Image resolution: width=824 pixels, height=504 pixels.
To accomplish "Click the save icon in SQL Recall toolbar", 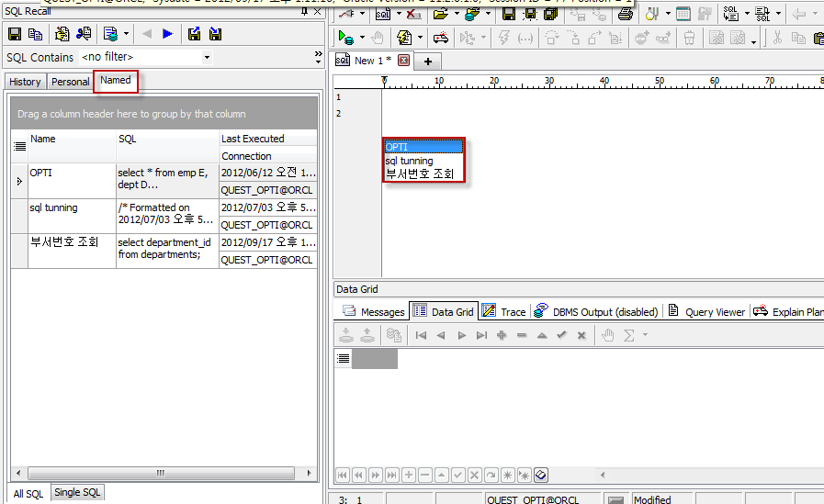I will (15, 34).
